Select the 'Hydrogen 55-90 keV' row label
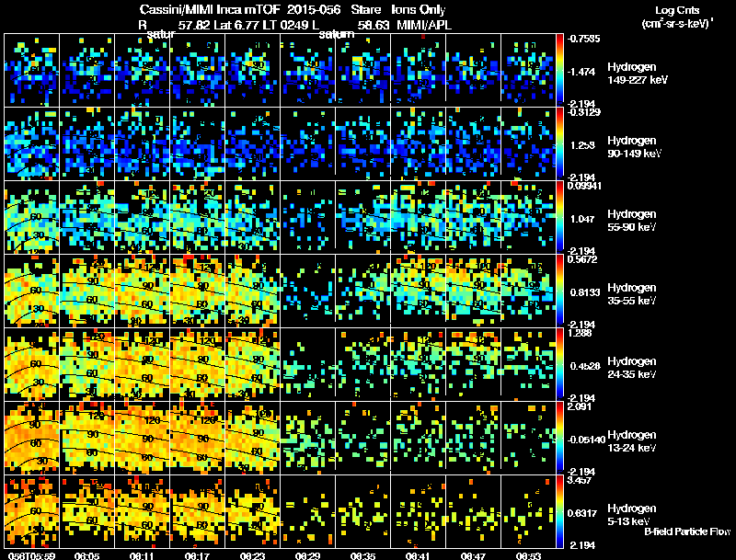This screenshot has width=736, height=560. [x=632, y=221]
